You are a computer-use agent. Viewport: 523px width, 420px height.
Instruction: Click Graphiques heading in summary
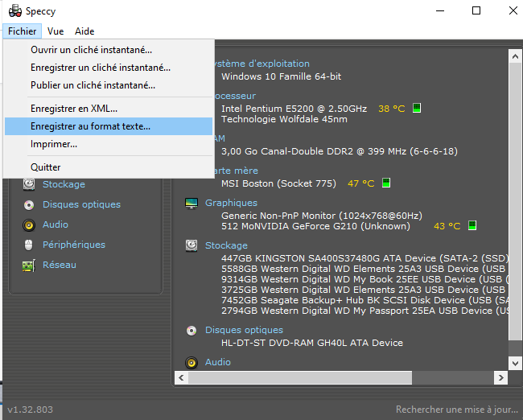(231, 203)
